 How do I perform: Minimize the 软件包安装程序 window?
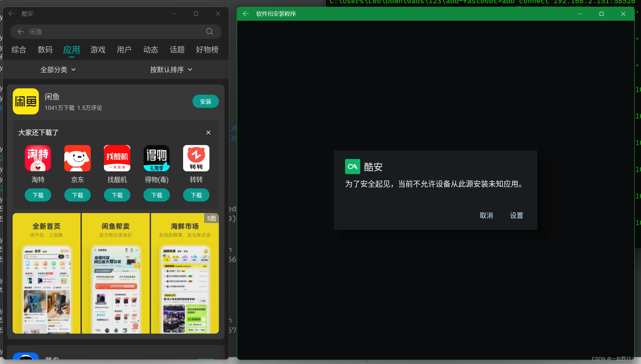580,14
